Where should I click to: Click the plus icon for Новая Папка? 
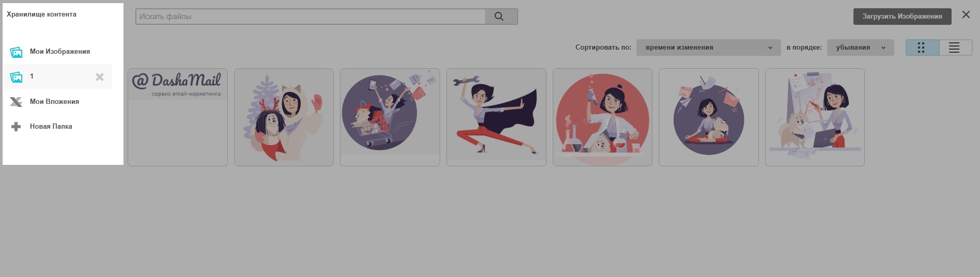point(17,127)
